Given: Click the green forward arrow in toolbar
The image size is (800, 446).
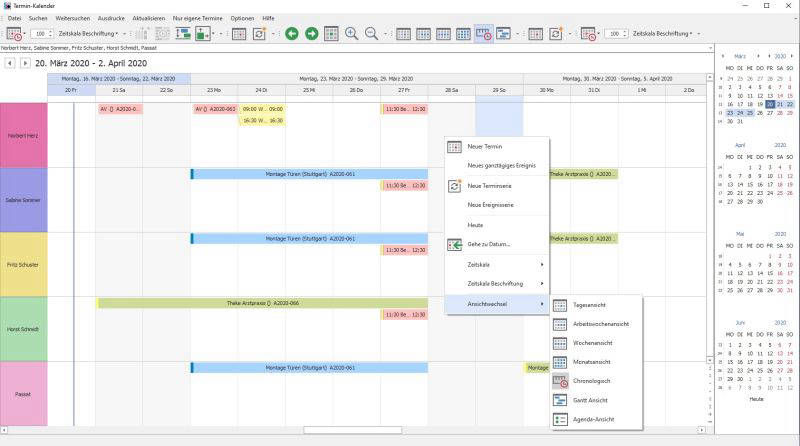Looking at the screenshot, I should point(312,34).
